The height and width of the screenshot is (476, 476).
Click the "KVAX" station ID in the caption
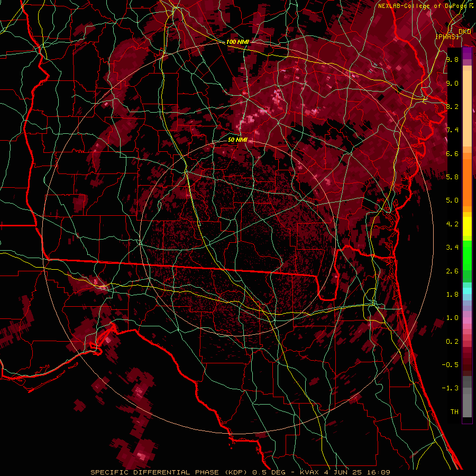309,472
